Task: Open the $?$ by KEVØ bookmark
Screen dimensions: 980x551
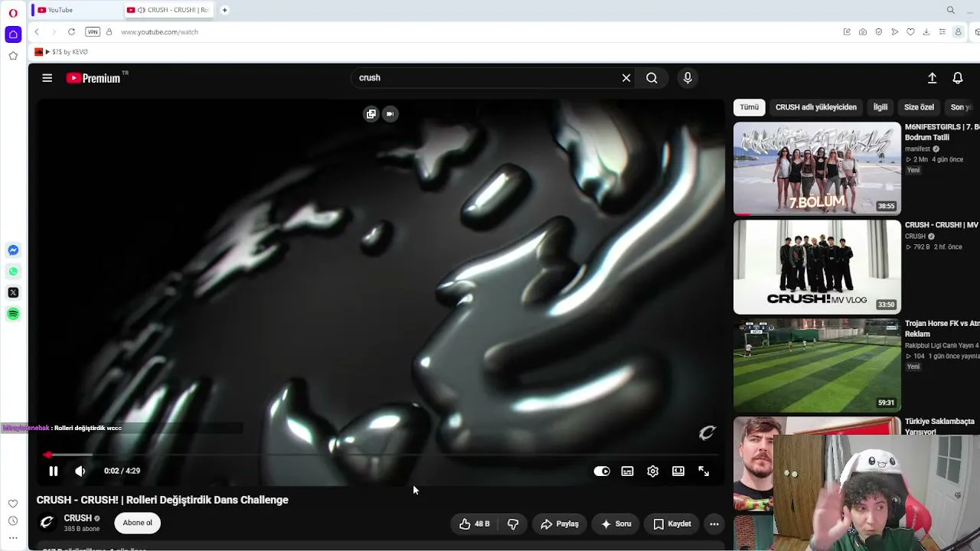Action: [61, 52]
